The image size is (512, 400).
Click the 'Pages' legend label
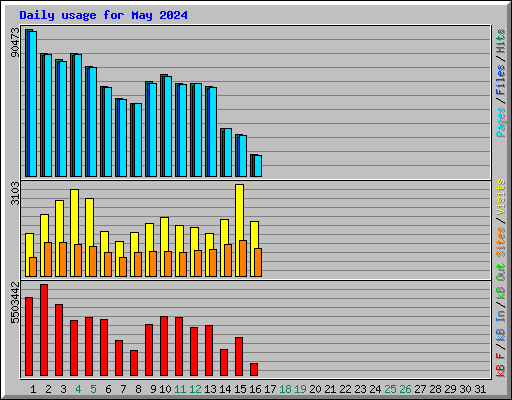501,122
